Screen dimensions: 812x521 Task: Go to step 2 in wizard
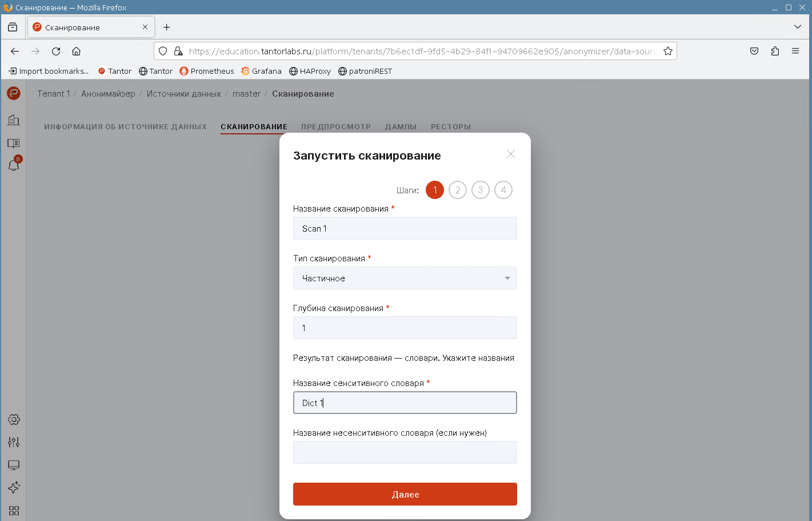[x=458, y=190]
